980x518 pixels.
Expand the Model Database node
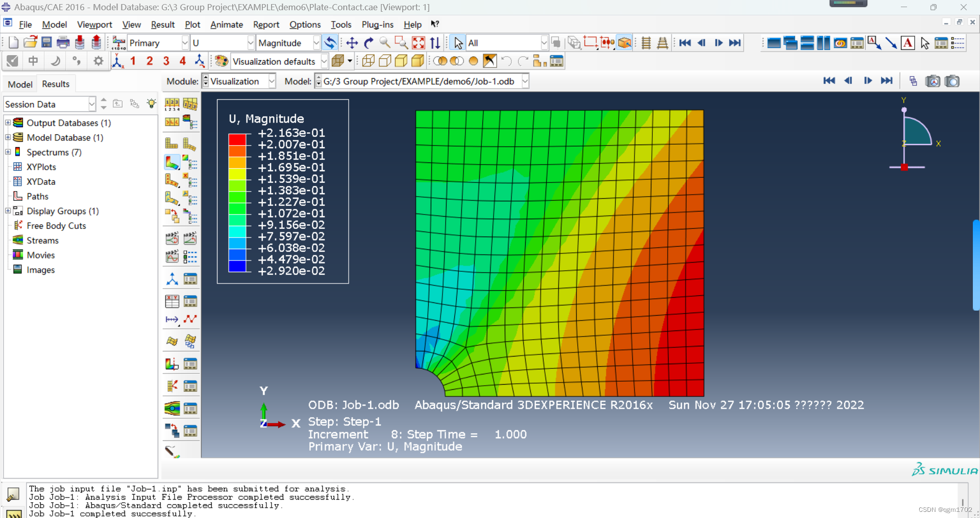[x=8, y=137]
